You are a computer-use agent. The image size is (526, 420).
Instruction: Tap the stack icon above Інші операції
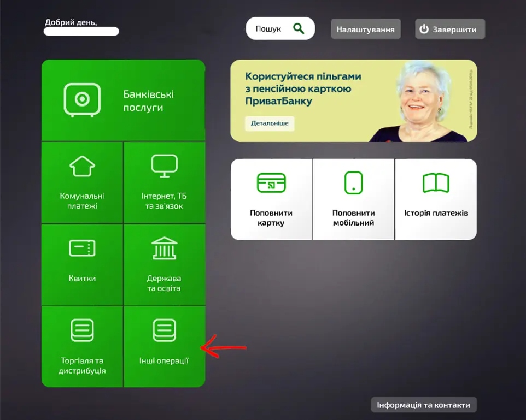pyautogui.click(x=165, y=330)
